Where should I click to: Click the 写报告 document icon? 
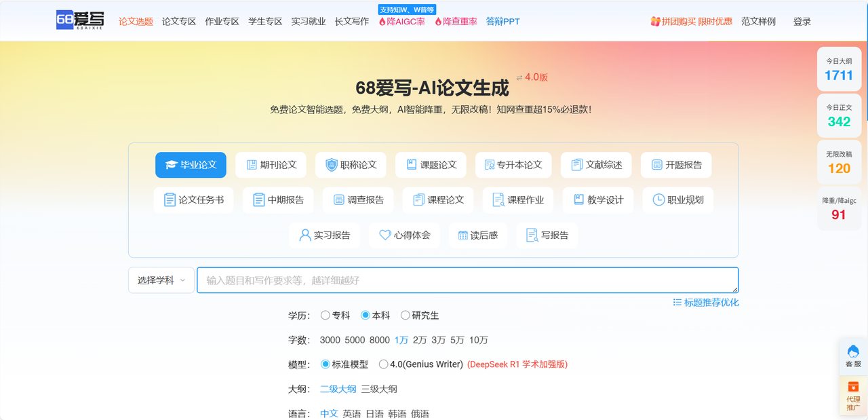point(532,235)
